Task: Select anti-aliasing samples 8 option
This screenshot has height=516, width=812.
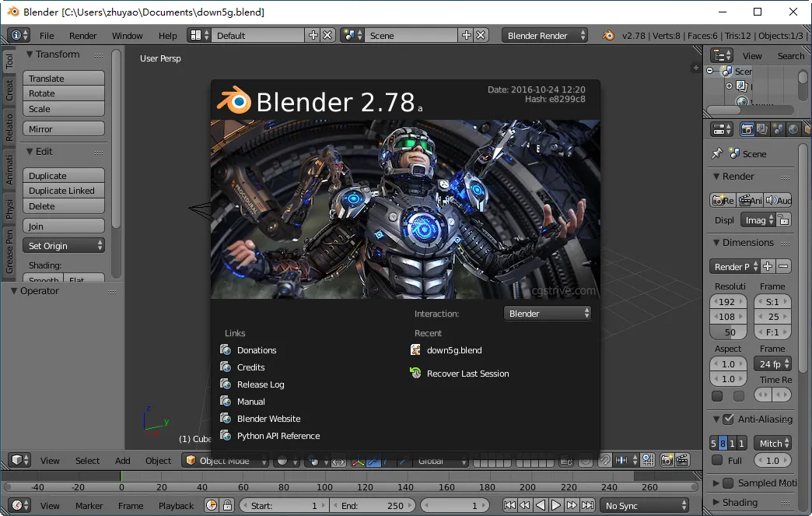Action: click(x=723, y=444)
